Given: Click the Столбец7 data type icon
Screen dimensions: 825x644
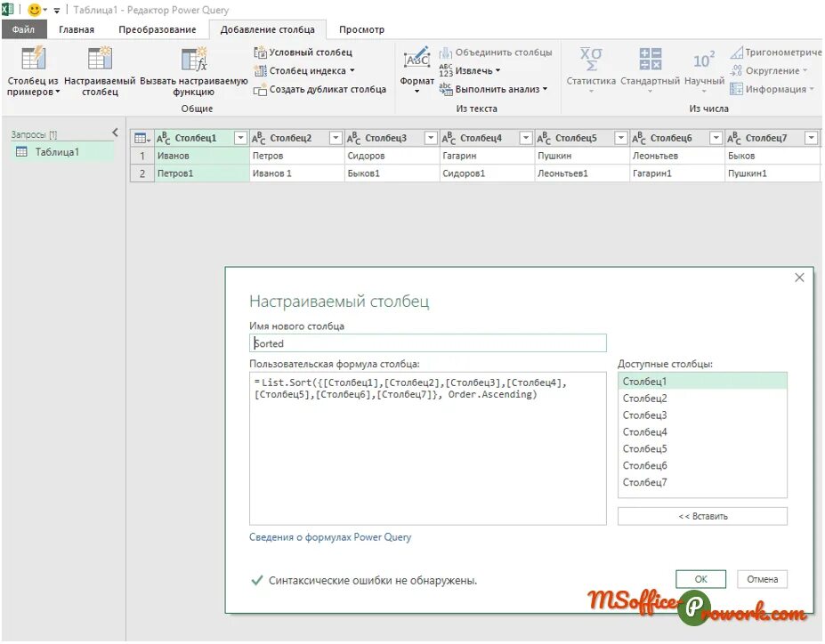Looking at the screenshot, I should [734, 138].
